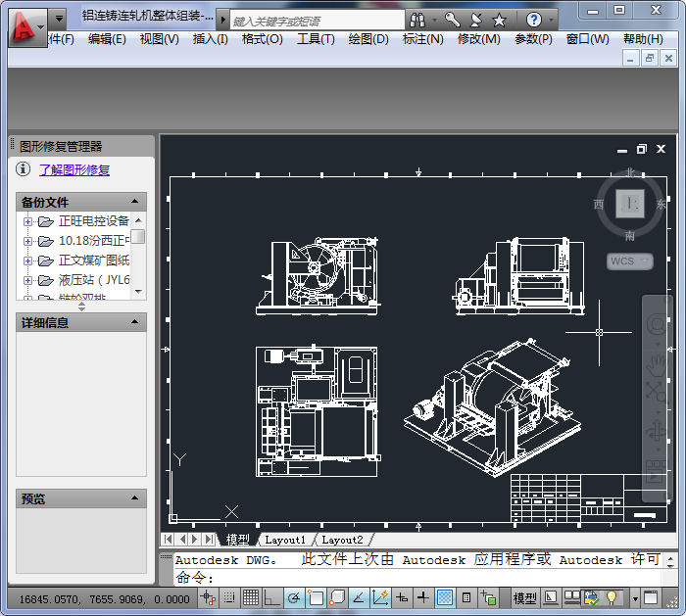The height and width of the screenshot is (616, 686).
Task: Click the keyword search input field
Action: click(x=316, y=21)
